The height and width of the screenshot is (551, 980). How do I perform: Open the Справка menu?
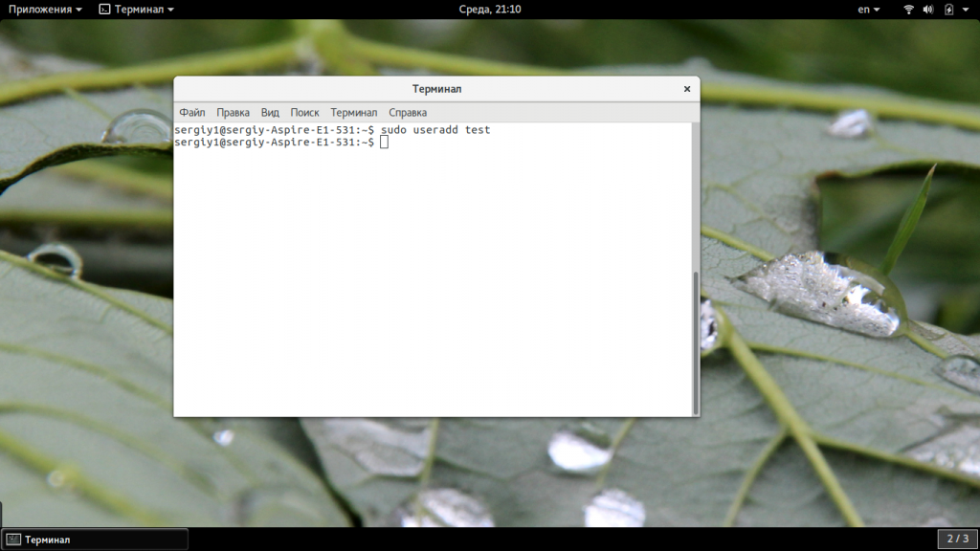[x=408, y=113]
